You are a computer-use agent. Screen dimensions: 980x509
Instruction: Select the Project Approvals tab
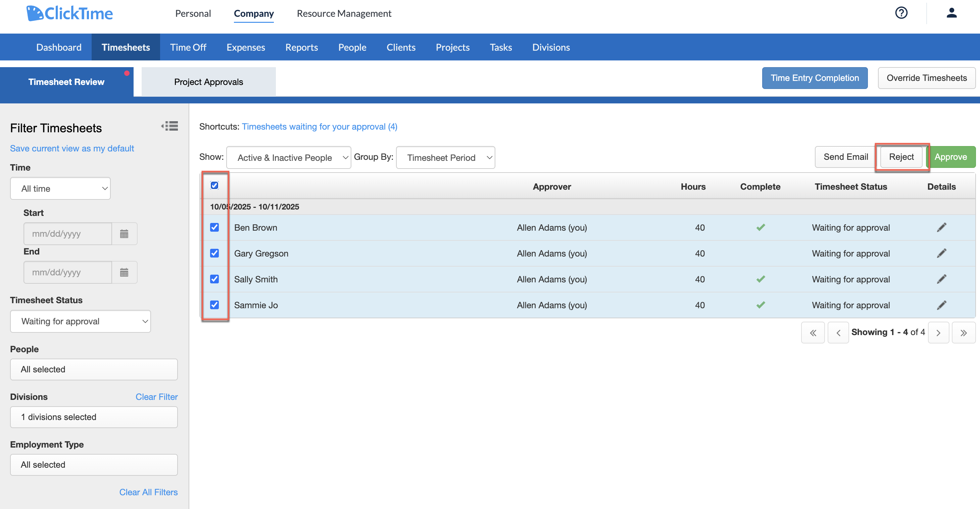click(208, 82)
